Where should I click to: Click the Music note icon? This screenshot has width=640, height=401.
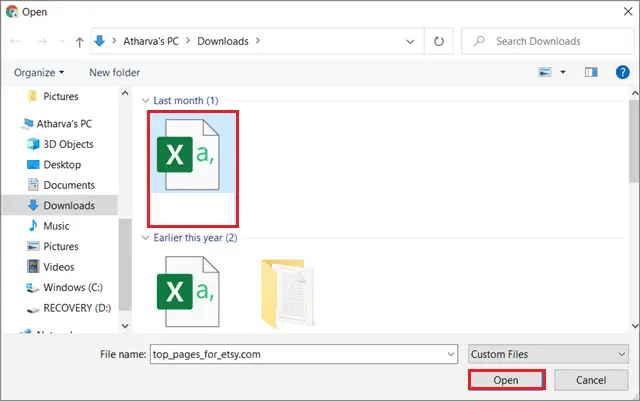(33, 225)
